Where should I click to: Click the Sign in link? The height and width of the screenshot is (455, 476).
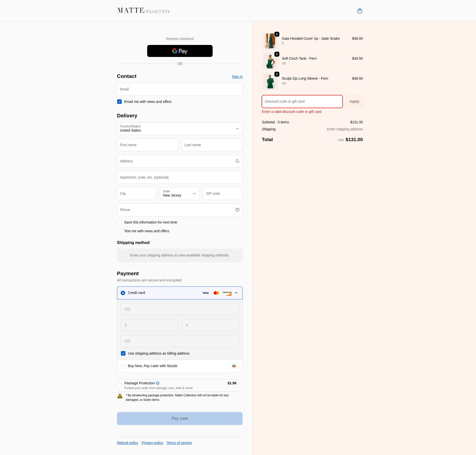click(237, 77)
